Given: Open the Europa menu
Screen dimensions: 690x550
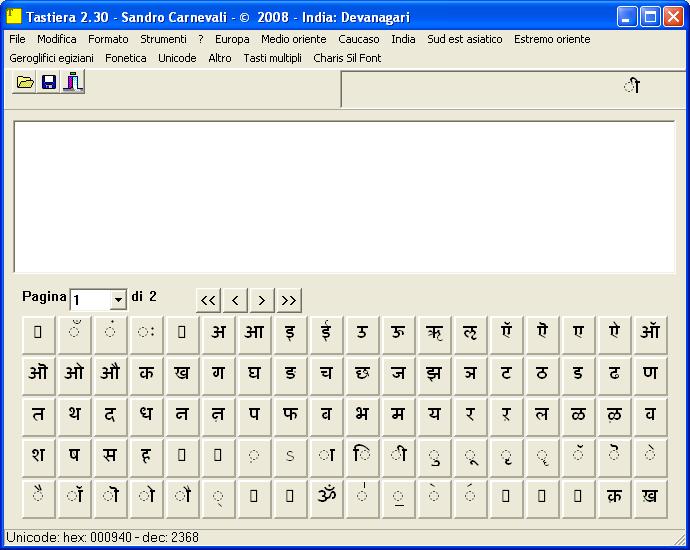Looking at the screenshot, I should pos(232,39).
